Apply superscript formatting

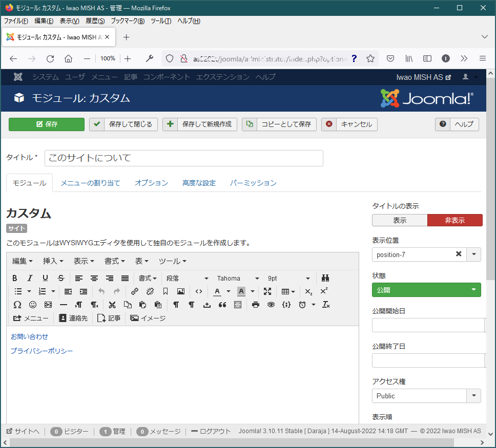[324, 291]
